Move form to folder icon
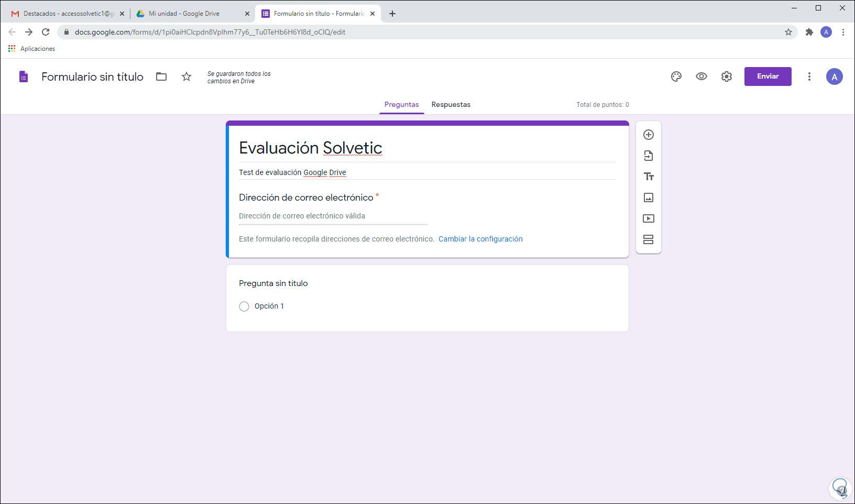This screenshot has height=504, width=855. [x=161, y=76]
